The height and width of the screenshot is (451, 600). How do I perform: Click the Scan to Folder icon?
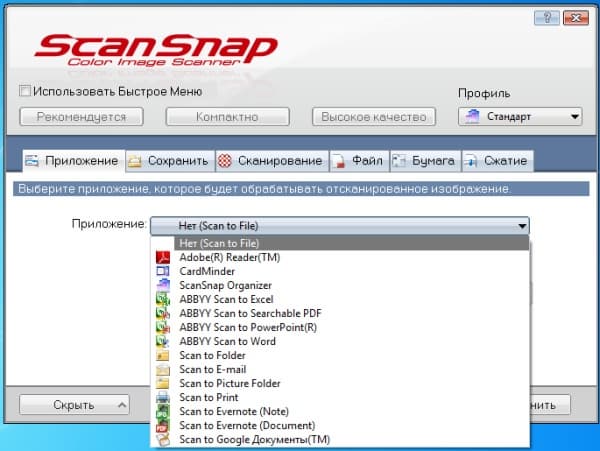pos(163,355)
